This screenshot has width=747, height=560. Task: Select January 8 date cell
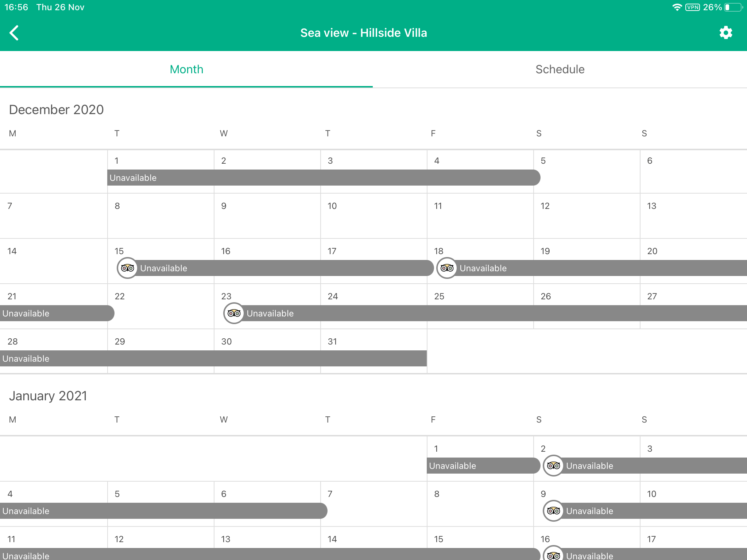(480, 504)
